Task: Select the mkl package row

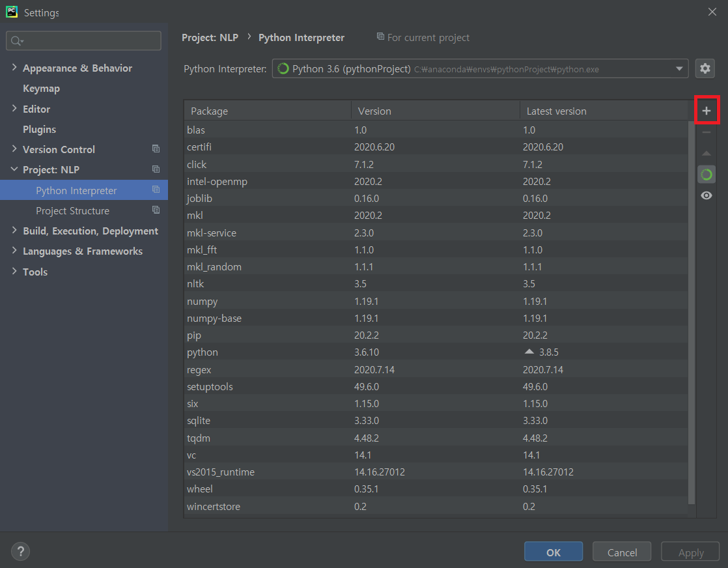Action: (x=436, y=215)
